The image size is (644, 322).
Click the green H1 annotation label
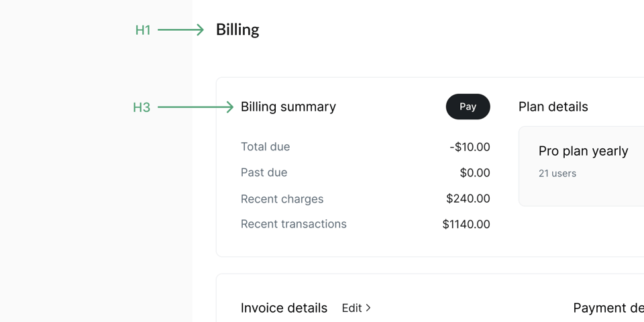(x=143, y=30)
